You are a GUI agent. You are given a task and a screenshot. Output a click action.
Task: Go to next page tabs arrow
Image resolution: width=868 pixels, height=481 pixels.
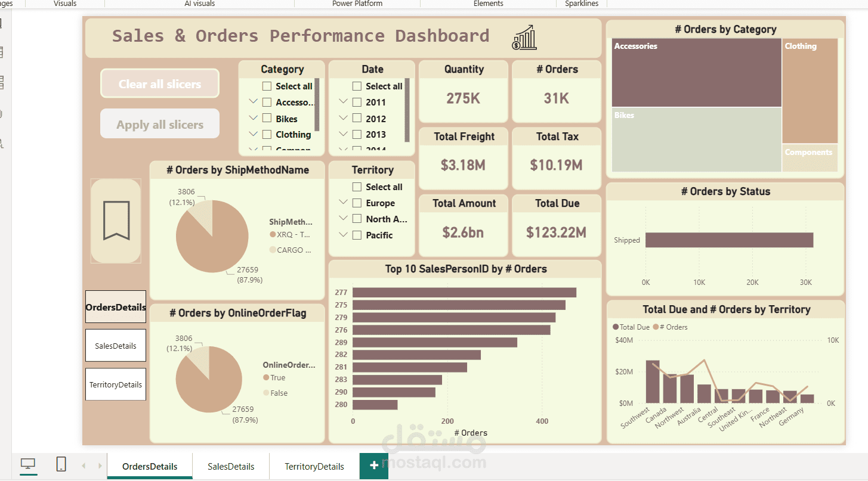point(100,466)
